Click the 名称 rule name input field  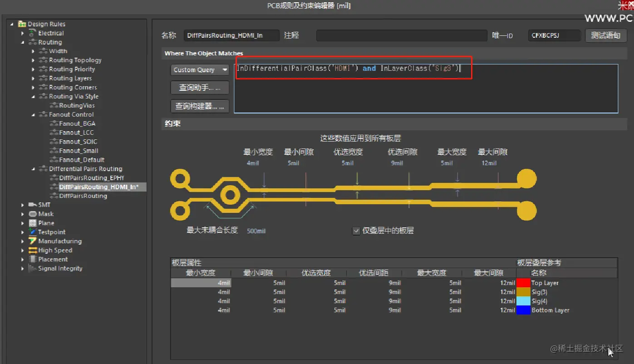[x=231, y=35]
